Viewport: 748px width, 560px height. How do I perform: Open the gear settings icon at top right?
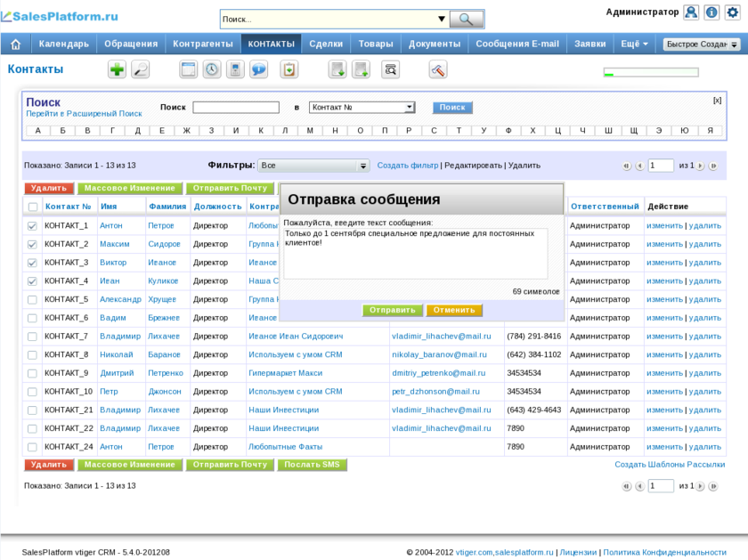click(x=733, y=12)
